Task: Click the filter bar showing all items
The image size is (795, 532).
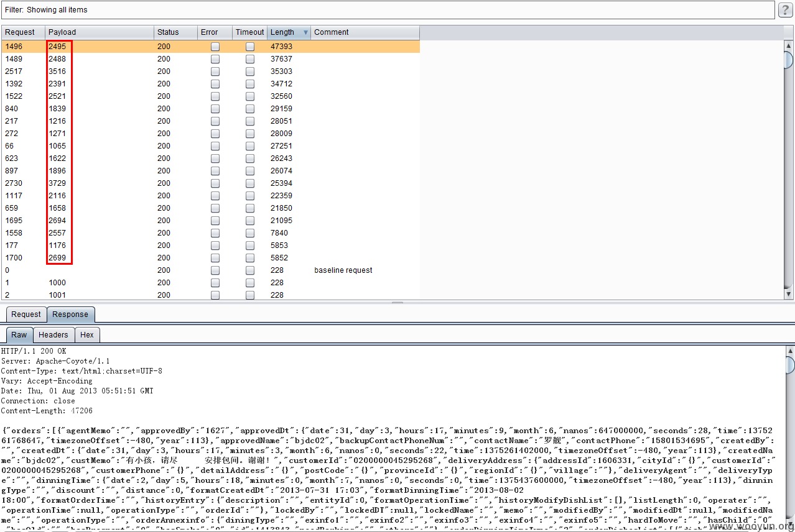Action: click(x=388, y=10)
